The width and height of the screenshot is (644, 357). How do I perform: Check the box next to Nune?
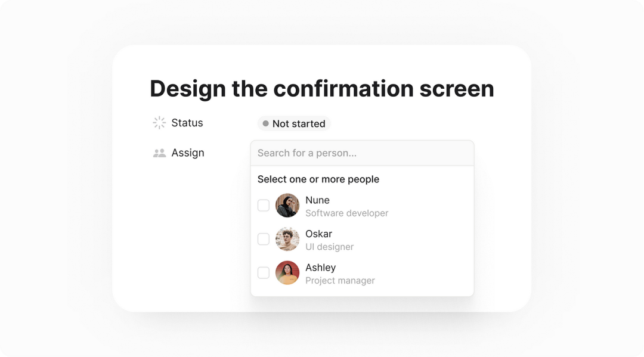[264, 205]
